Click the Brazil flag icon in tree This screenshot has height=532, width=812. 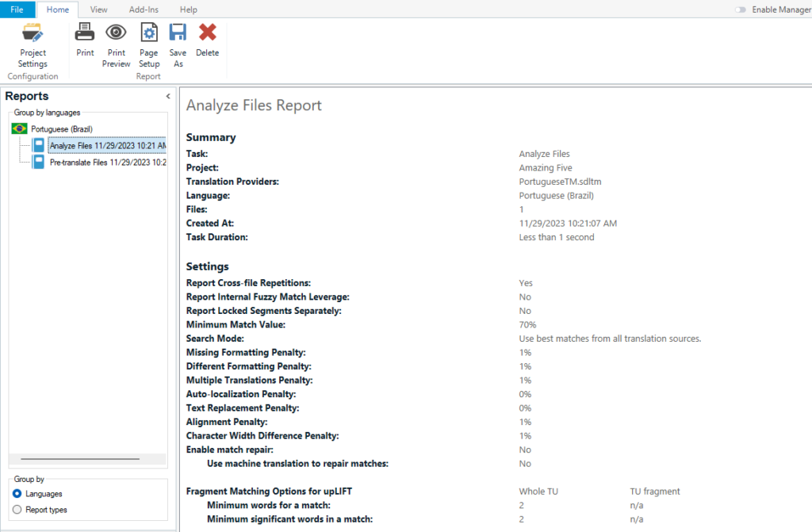(x=20, y=128)
